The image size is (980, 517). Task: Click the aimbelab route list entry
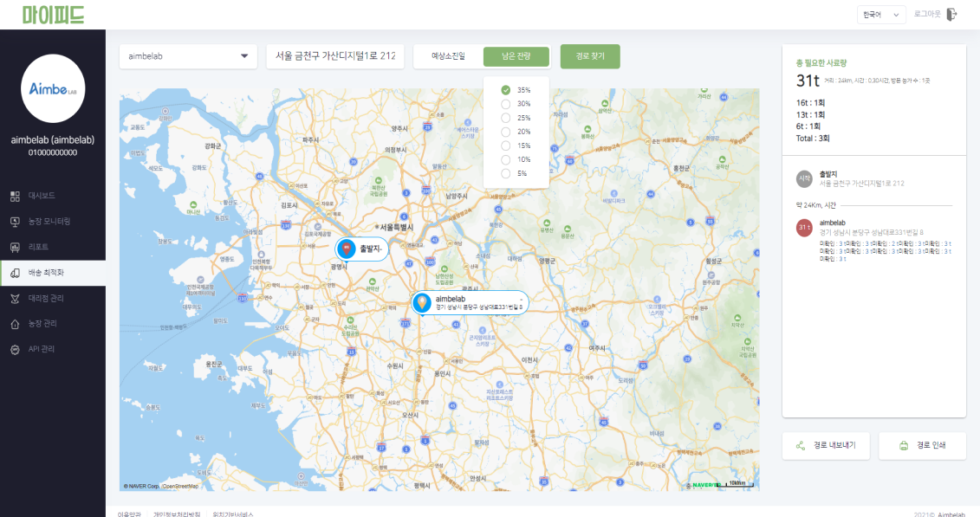(874, 240)
